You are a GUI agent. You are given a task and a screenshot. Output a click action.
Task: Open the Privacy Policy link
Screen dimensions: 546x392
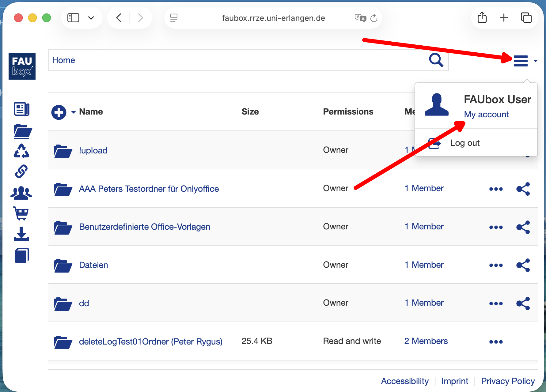point(508,381)
